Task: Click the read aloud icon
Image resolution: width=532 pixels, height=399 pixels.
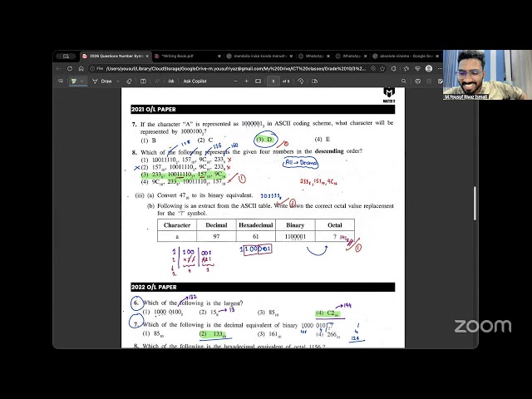Action: [157, 81]
